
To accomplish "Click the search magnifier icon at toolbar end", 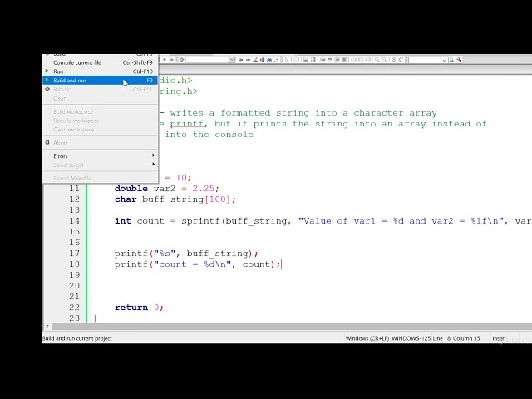I will coord(452,60).
